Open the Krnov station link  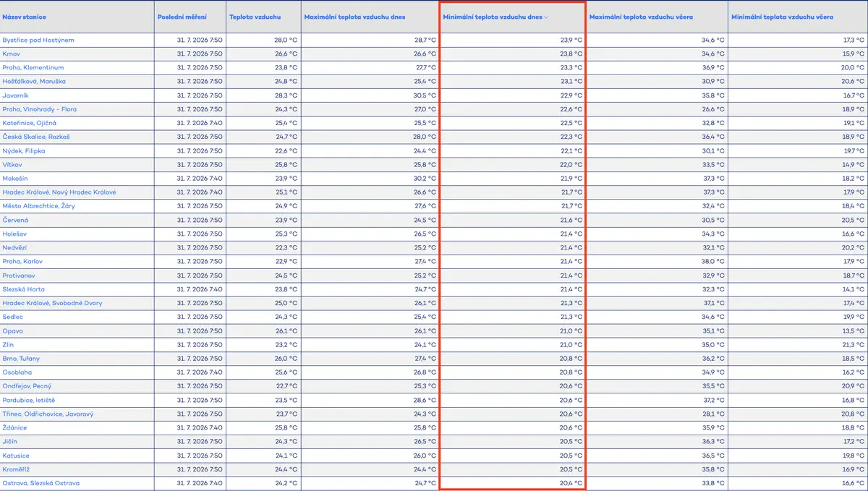12,54
